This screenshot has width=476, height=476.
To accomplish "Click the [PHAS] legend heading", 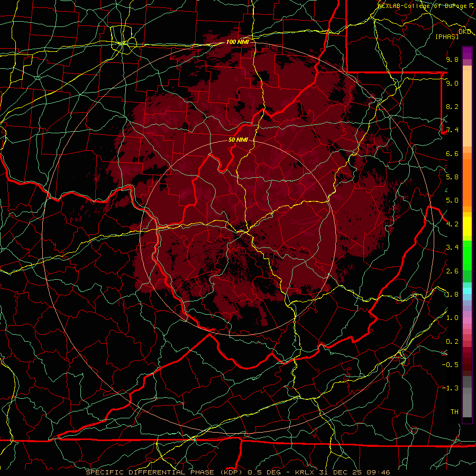I will coord(447,36).
